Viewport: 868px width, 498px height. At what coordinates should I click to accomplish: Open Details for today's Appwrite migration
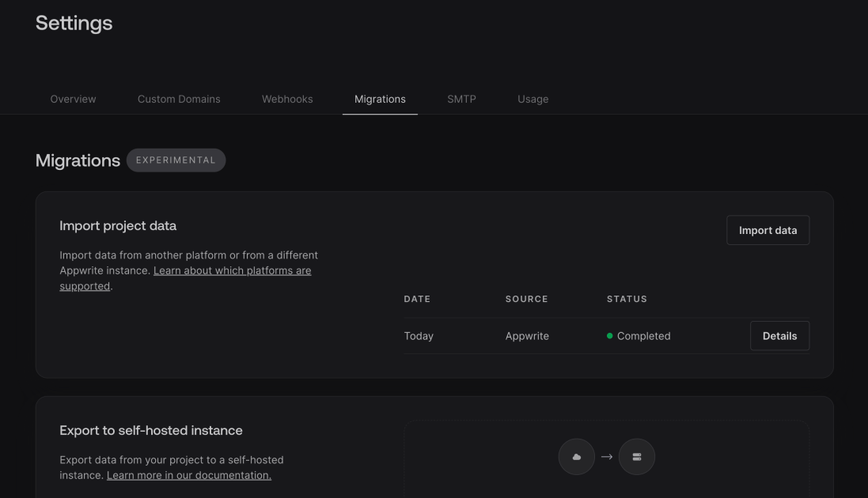click(x=779, y=335)
